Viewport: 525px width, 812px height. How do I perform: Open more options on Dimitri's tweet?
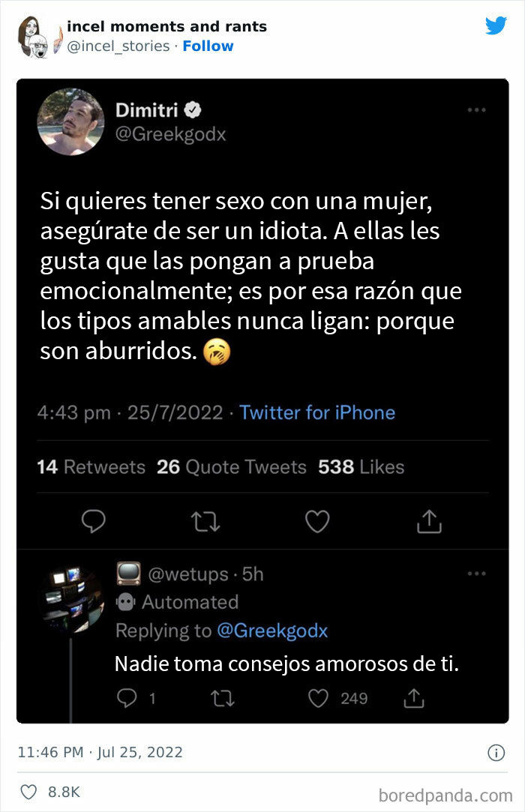[476, 110]
